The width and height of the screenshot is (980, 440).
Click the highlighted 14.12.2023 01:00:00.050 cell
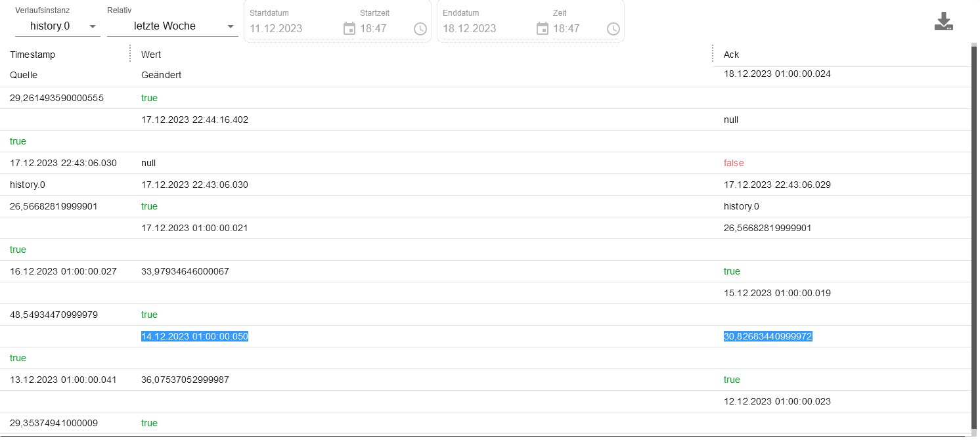(x=194, y=336)
